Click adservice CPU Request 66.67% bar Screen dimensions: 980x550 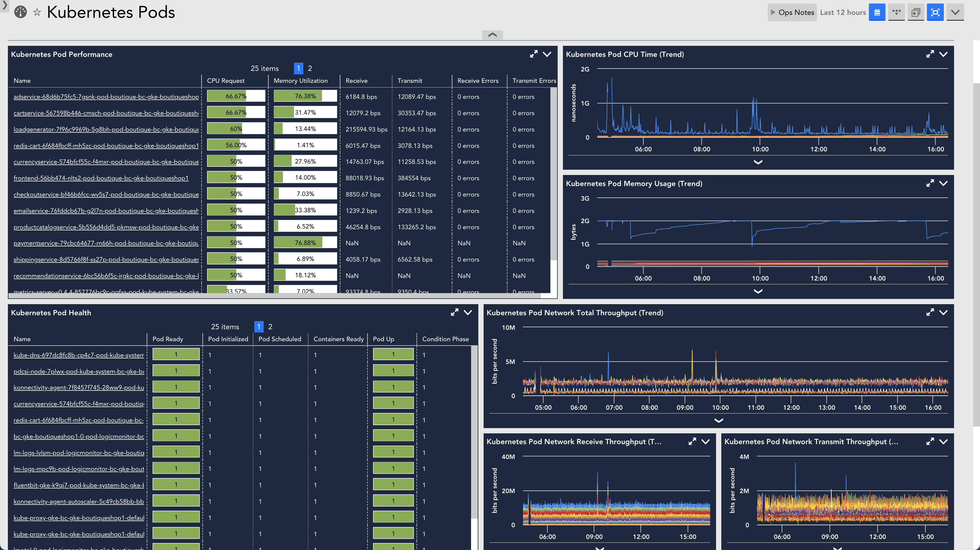[236, 96]
